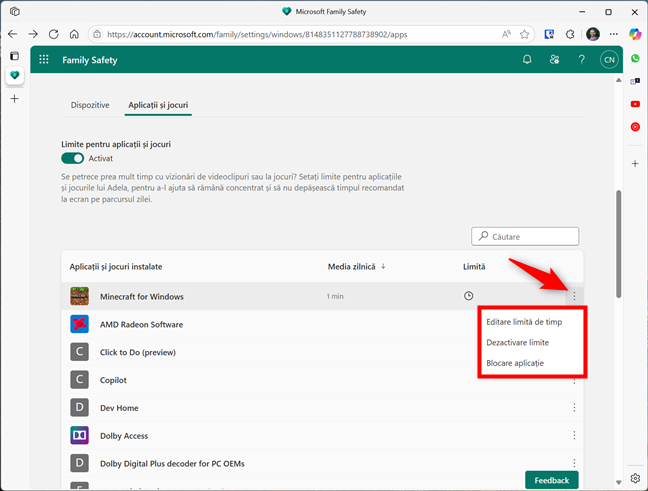
Task: Click the browser address bar URL
Action: [257, 34]
